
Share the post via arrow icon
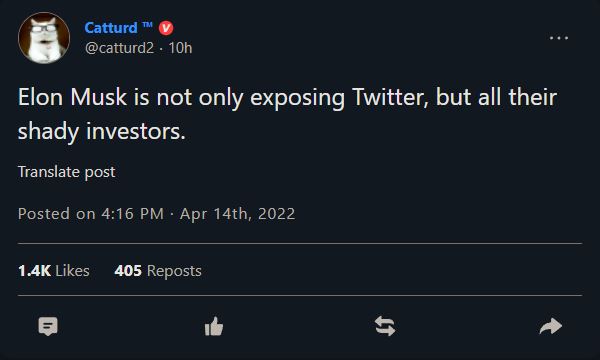point(551,326)
